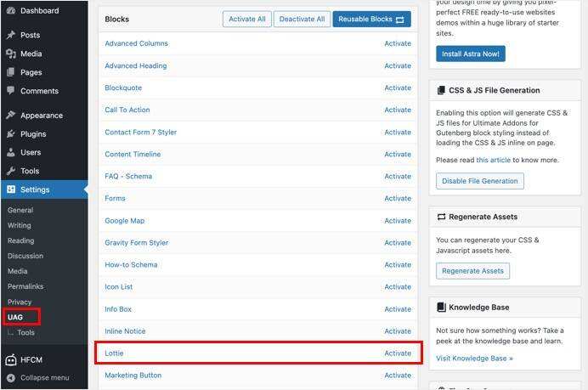588x390 pixels.
Task: Open the Content Timeline name link
Action: 133,154
